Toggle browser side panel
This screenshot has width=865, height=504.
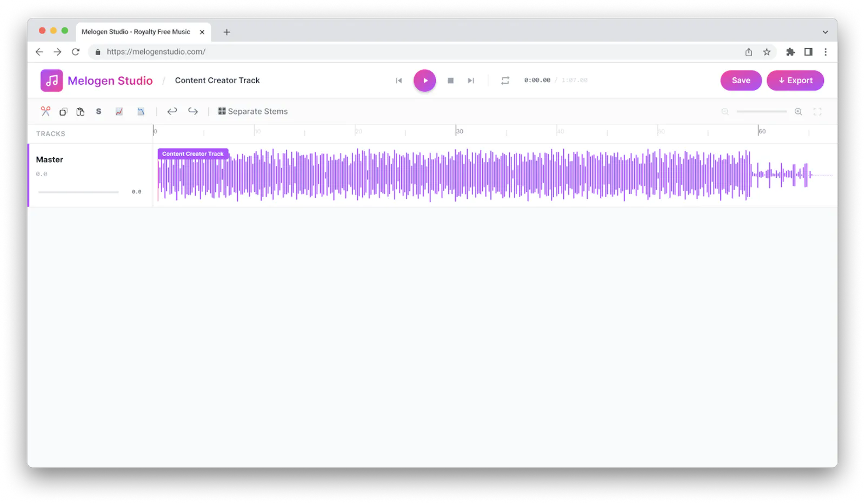pyautogui.click(x=808, y=52)
